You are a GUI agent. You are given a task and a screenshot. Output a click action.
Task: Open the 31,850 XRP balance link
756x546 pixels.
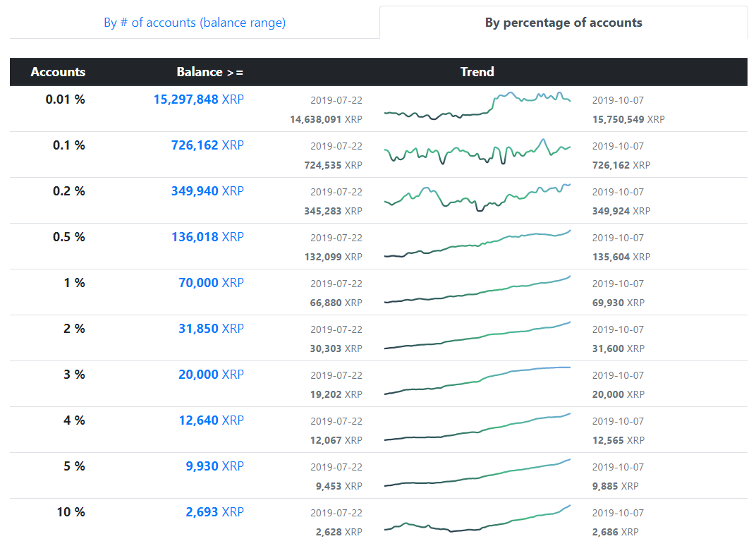point(211,329)
